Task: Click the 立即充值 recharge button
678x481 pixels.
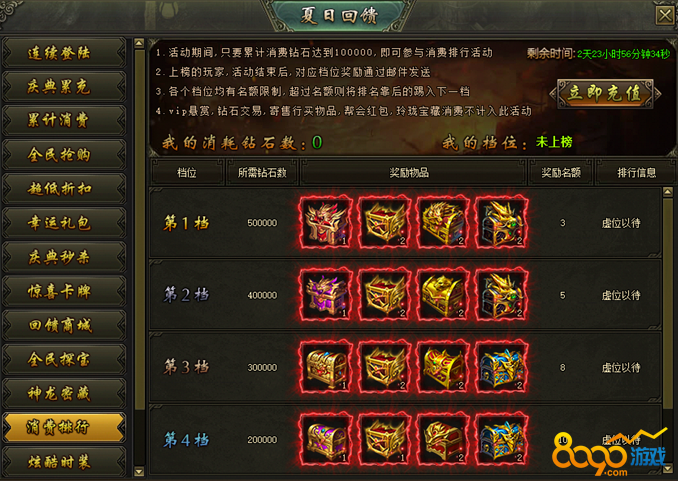Action: tap(605, 93)
